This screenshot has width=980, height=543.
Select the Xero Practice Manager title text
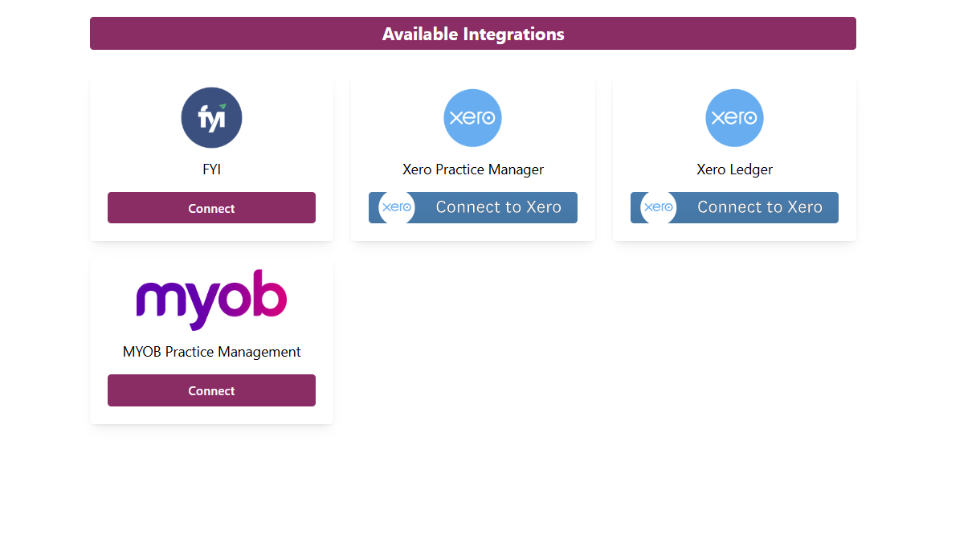[472, 169]
